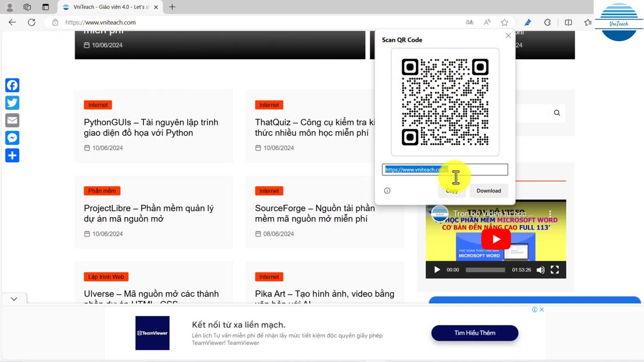This screenshot has height=362, width=644.
Task: Open the Edge workspaces icon
Action: point(27,7)
